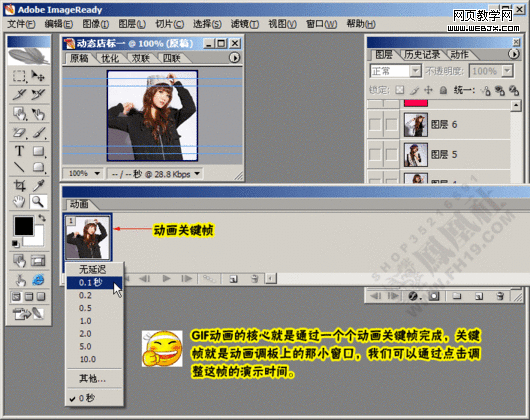The height and width of the screenshot is (420, 530).
Task: Open document window flyout menu arrow
Action: [x=235, y=57]
